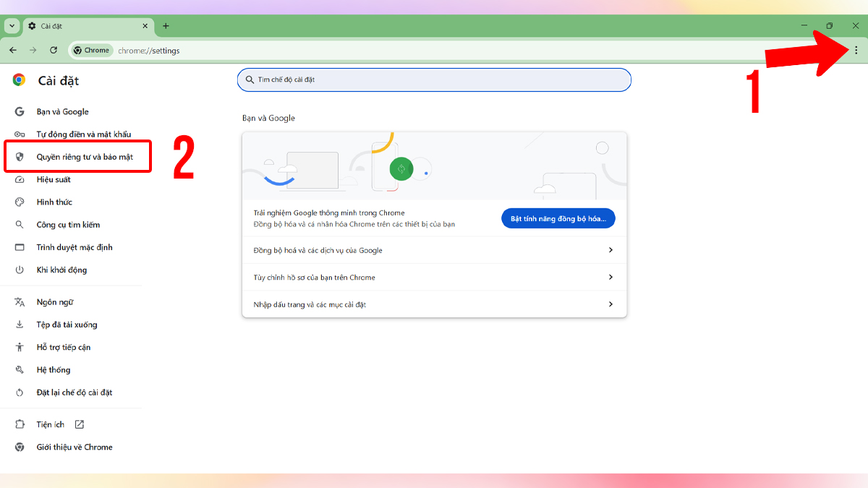
Task: Open Tùy chỉnh hồ sơ của bạn trên Chrome
Action: pyautogui.click(x=434, y=278)
